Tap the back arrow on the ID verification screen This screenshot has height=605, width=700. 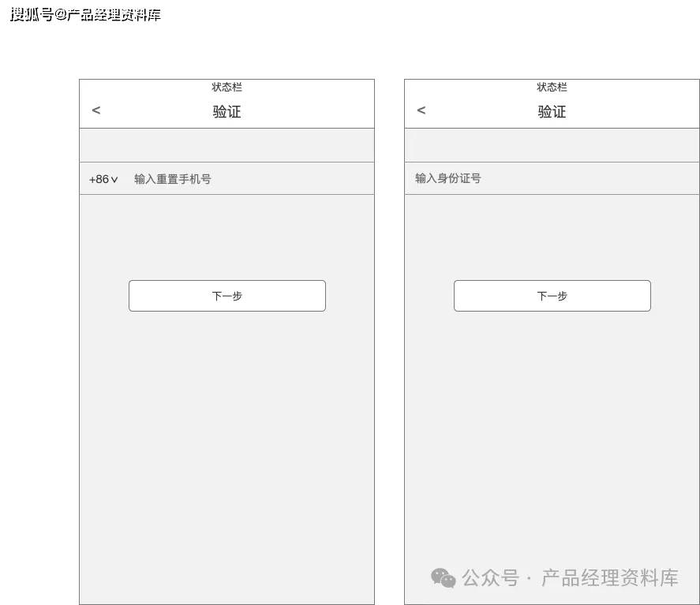[421, 110]
